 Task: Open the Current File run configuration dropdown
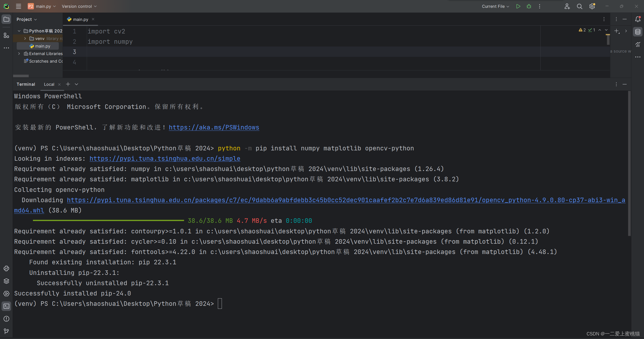click(x=495, y=6)
